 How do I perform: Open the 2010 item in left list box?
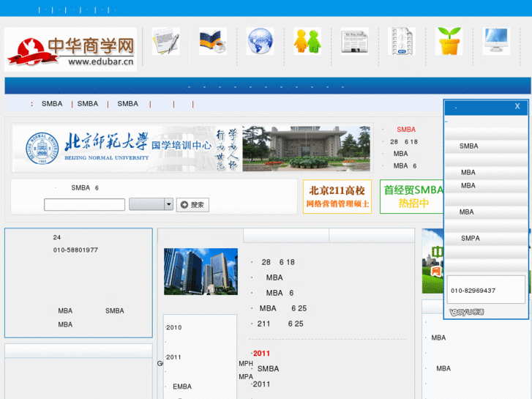tap(173, 327)
